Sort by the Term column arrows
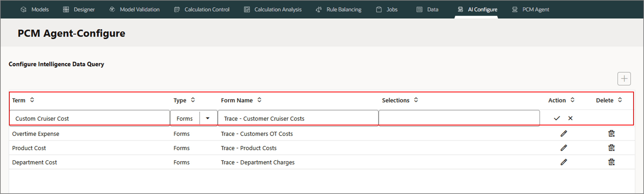 [32, 100]
